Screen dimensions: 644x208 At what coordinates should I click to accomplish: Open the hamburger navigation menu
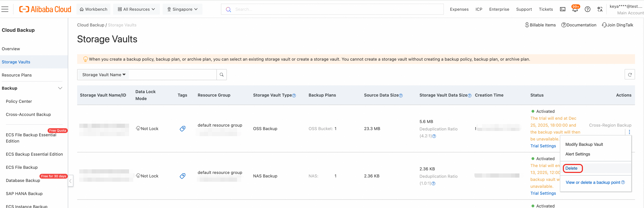5,9
